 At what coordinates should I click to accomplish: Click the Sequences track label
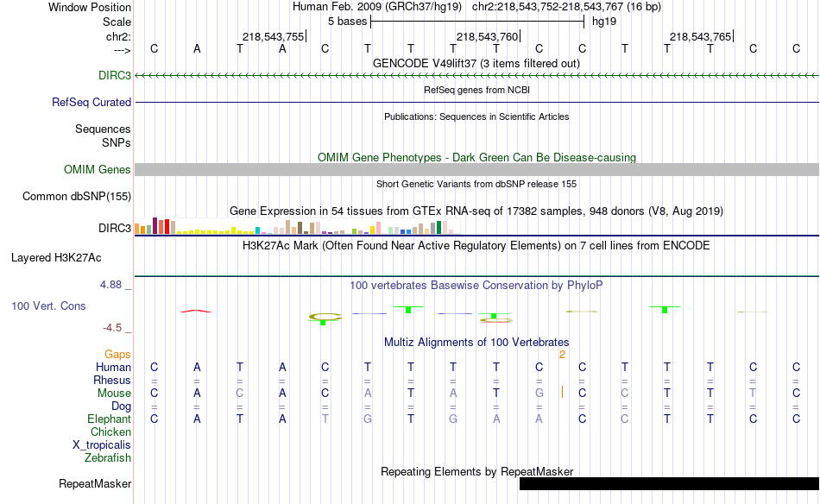click(103, 129)
